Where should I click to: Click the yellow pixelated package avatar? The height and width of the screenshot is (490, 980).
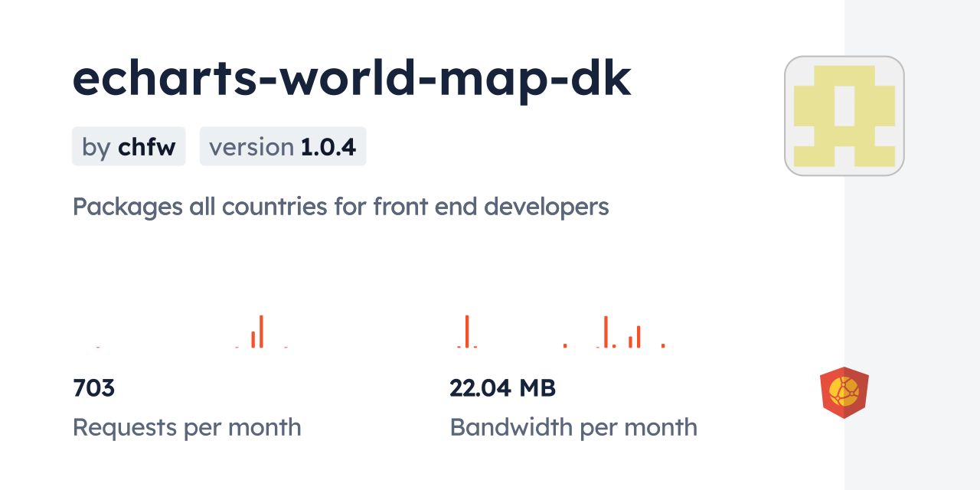[x=844, y=116]
